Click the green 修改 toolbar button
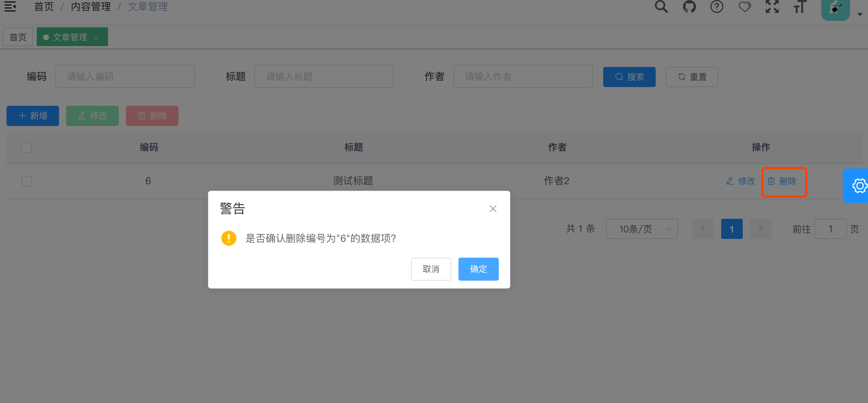The image size is (868, 403). [x=92, y=116]
